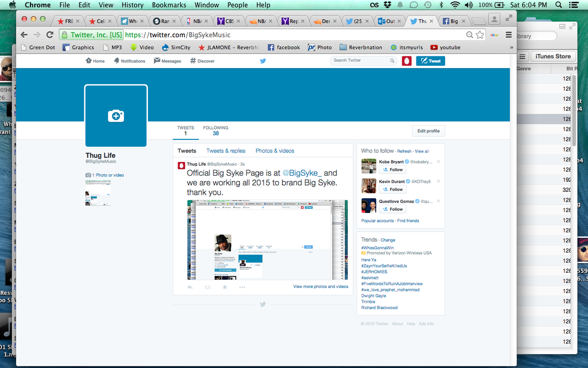Open the screenshot image in the tweet
The image size is (588, 368).
coord(268,240)
